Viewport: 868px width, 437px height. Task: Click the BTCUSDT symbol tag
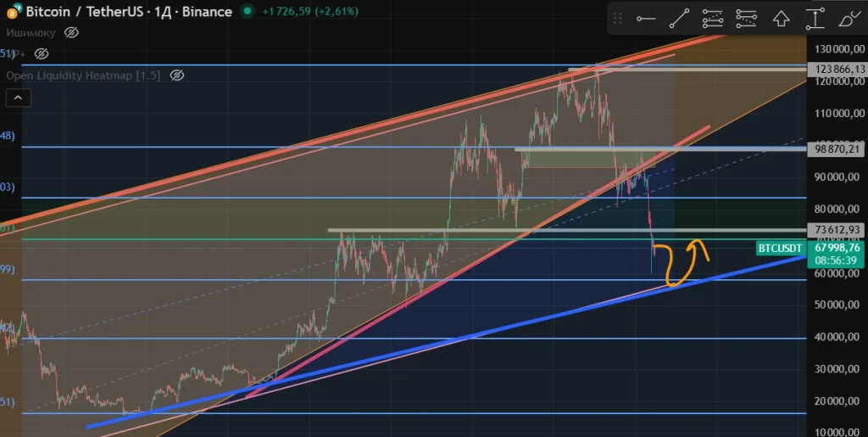point(780,248)
